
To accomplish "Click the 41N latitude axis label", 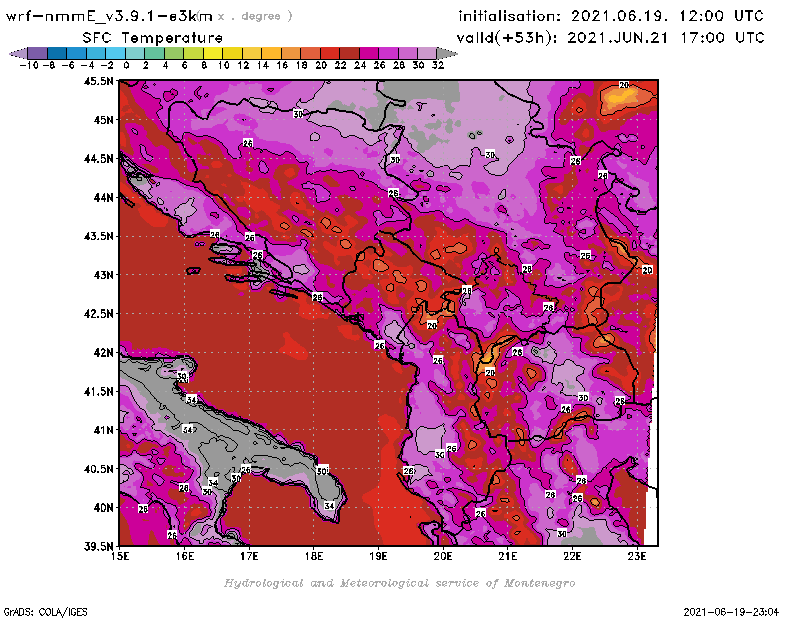I will (103, 430).
